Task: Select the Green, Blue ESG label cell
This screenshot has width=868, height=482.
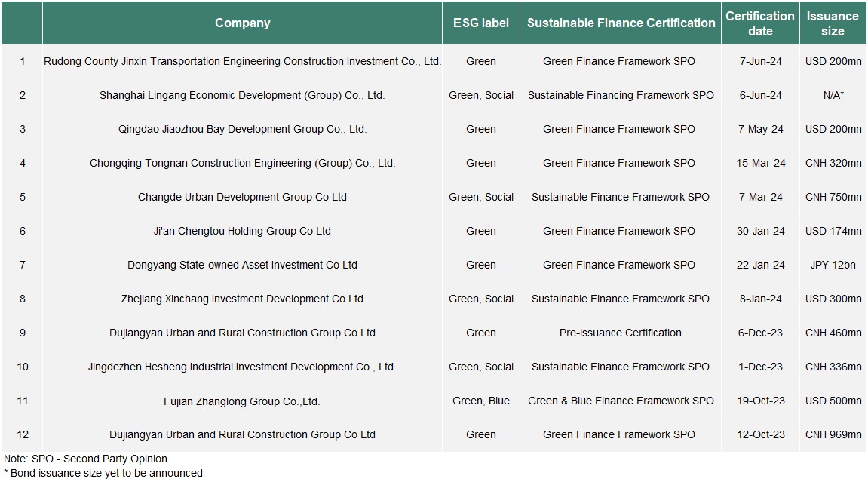Action: [x=481, y=401]
